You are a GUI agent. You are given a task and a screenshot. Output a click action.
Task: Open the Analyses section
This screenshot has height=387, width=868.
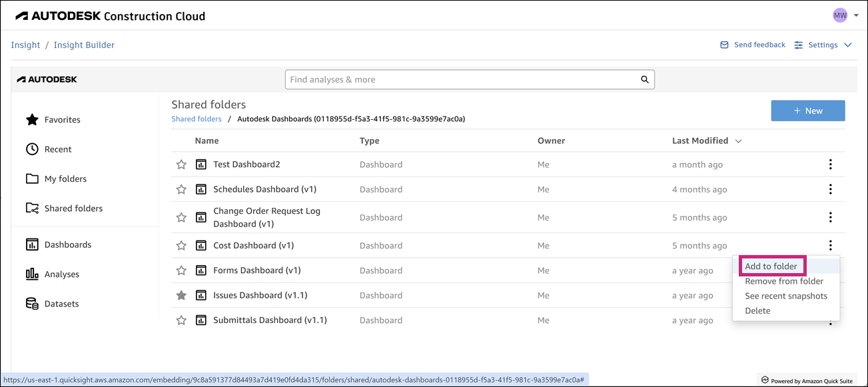pyautogui.click(x=61, y=274)
